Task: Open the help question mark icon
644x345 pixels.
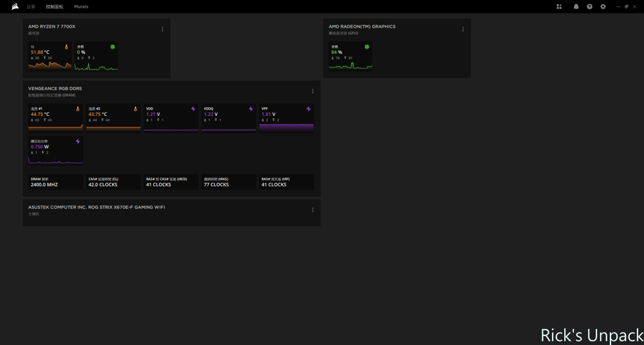Action: coord(590,6)
